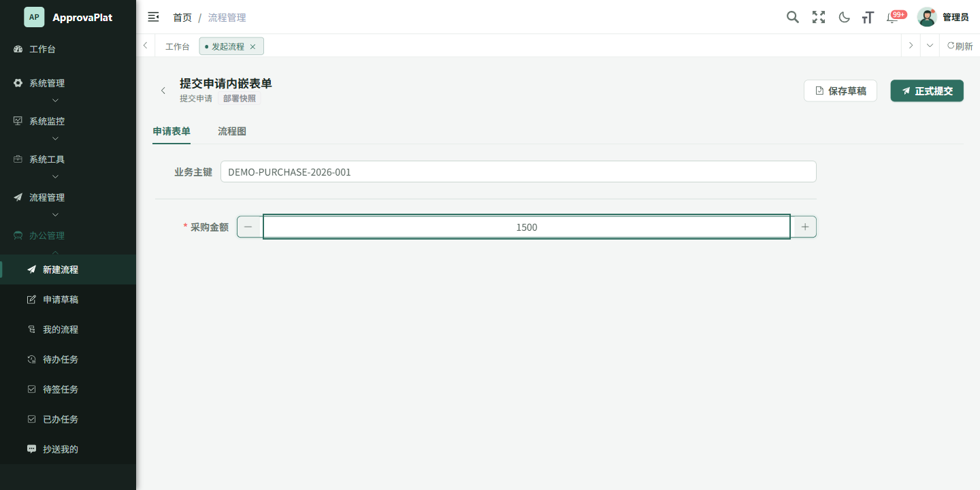Close the 发起流程 tab
Viewport: 980px width, 490px height.
(x=252, y=46)
